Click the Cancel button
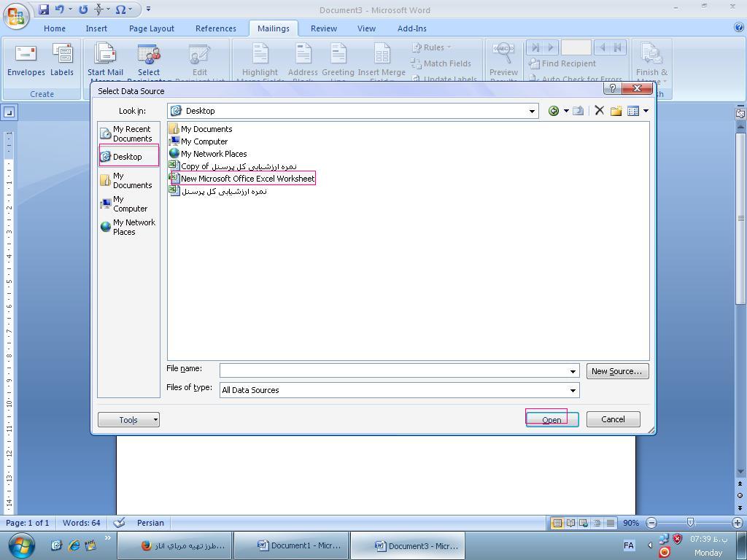The width and height of the screenshot is (747, 560). tap(613, 419)
